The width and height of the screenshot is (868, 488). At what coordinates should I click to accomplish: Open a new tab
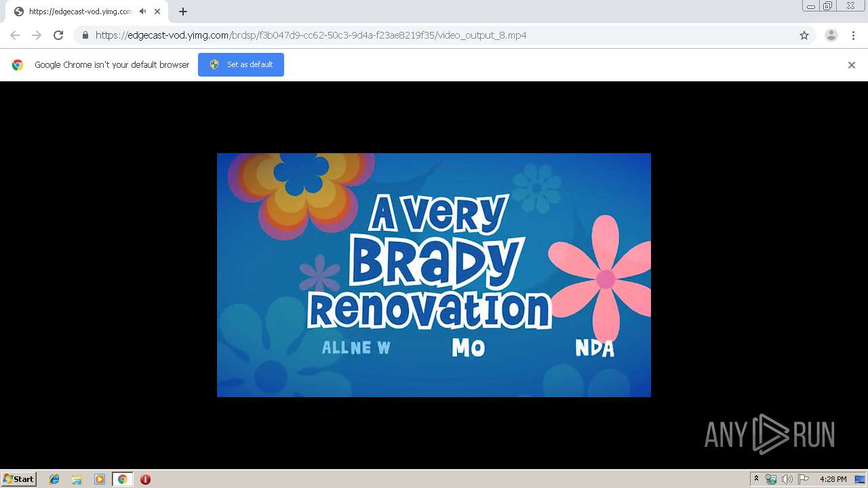183,12
